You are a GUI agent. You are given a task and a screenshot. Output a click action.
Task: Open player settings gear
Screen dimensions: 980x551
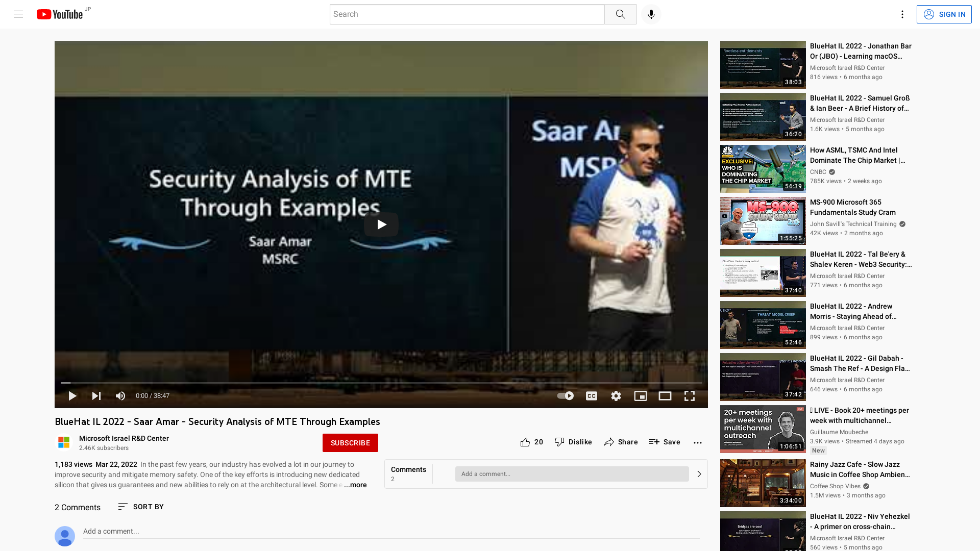616,396
